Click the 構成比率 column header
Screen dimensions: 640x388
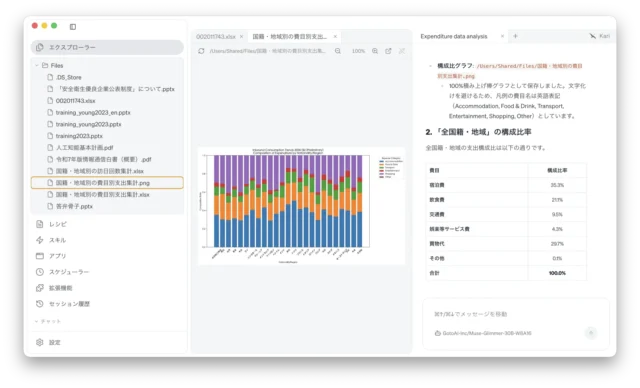[x=557, y=171]
